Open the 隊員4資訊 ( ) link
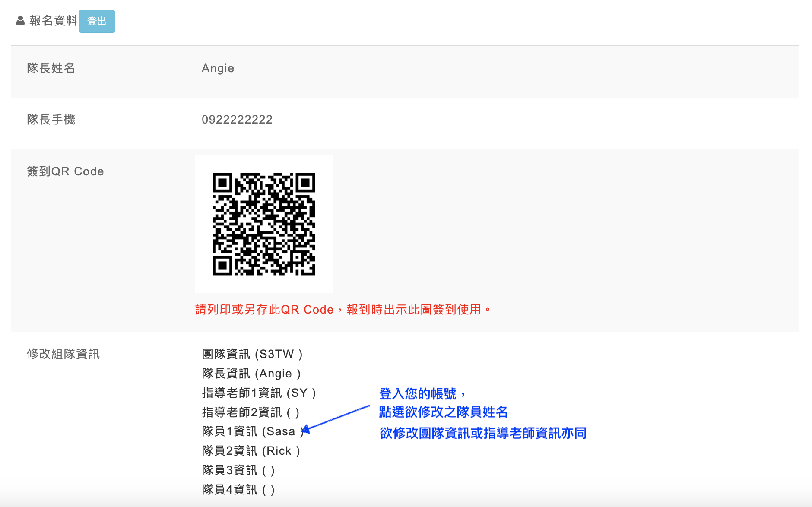Image resolution: width=812 pixels, height=507 pixels. click(238, 490)
